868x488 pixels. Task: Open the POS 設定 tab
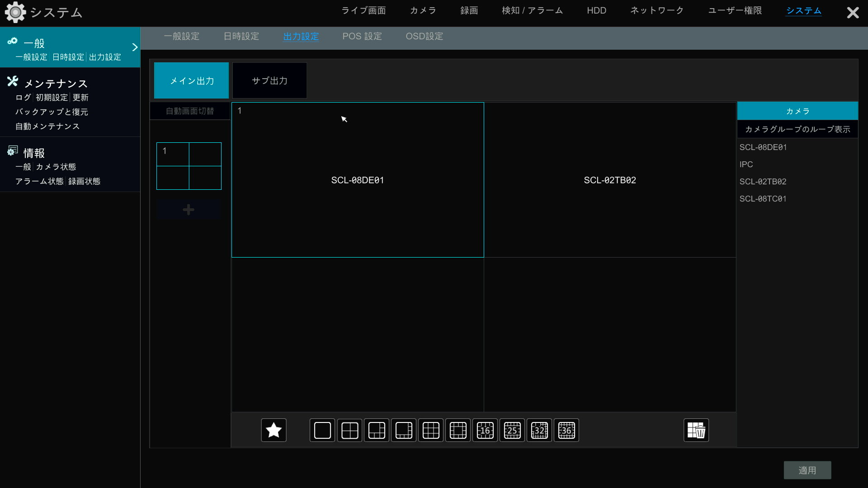pyautogui.click(x=362, y=37)
